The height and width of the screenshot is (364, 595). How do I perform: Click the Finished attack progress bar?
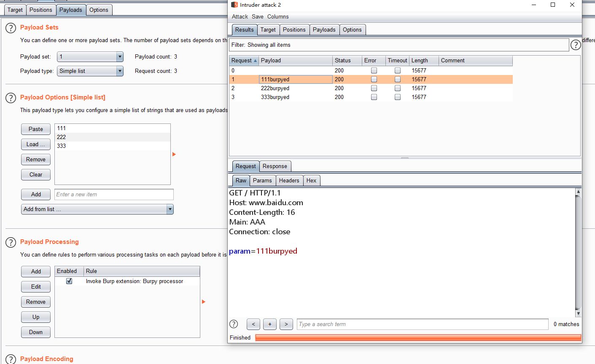[418, 337]
